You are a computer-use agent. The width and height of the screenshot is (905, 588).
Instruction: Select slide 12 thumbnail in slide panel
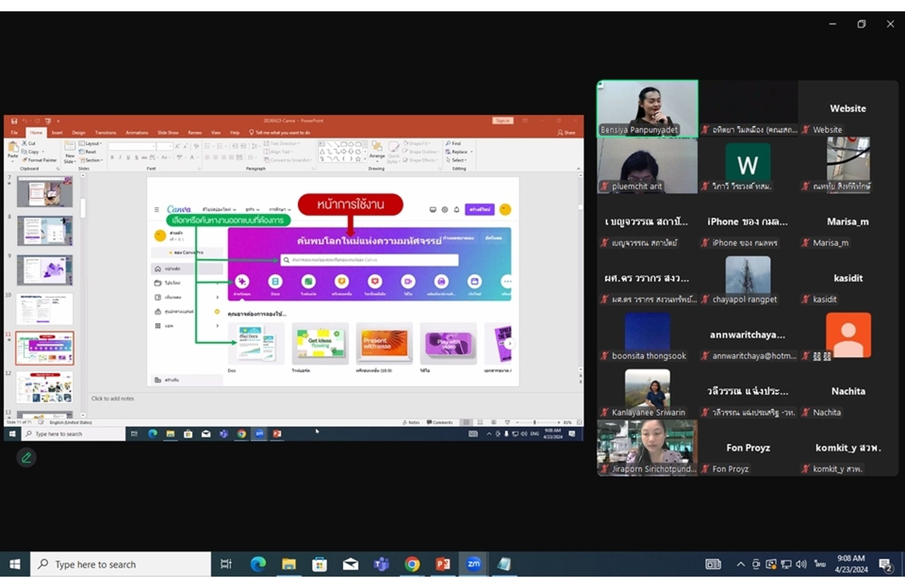coord(45,387)
